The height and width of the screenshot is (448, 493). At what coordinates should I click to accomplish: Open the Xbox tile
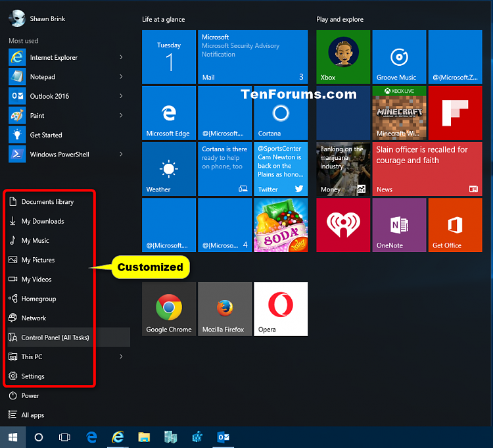click(343, 57)
